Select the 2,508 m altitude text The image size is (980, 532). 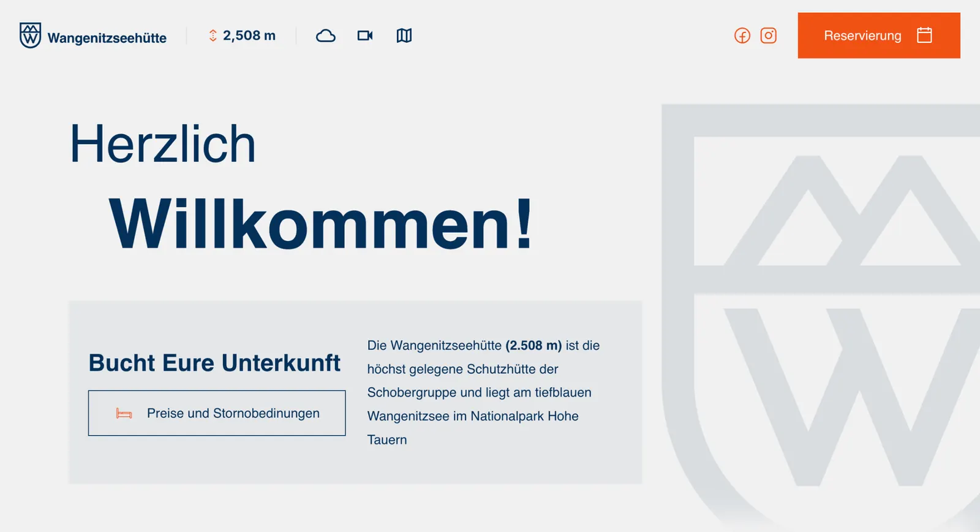point(249,36)
